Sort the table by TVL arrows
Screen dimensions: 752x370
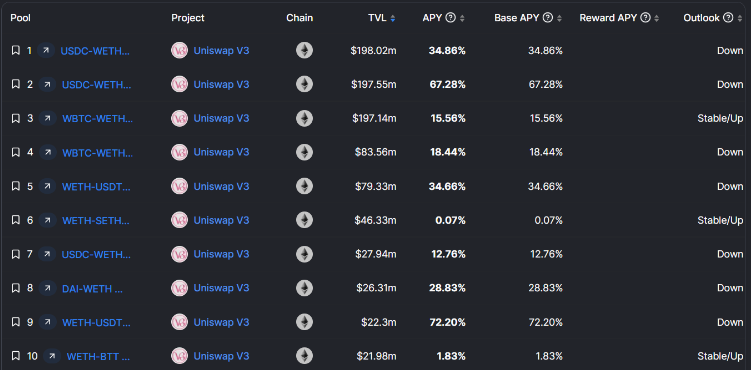click(x=393, y=18)
